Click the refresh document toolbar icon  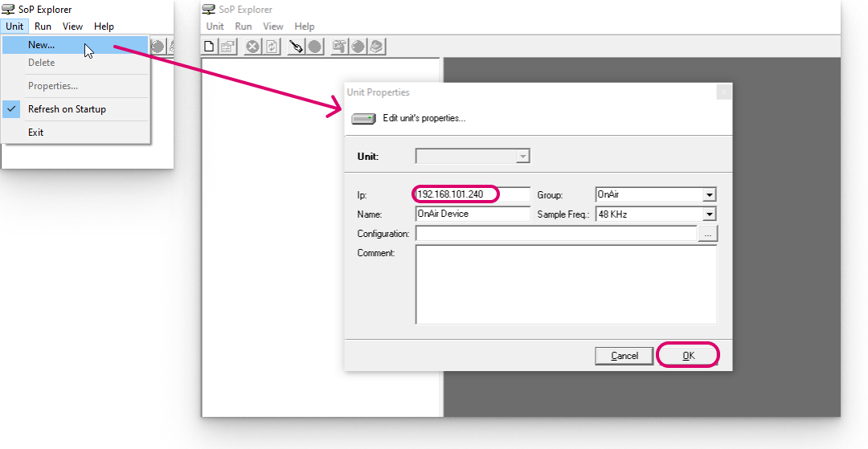point(272,47)
